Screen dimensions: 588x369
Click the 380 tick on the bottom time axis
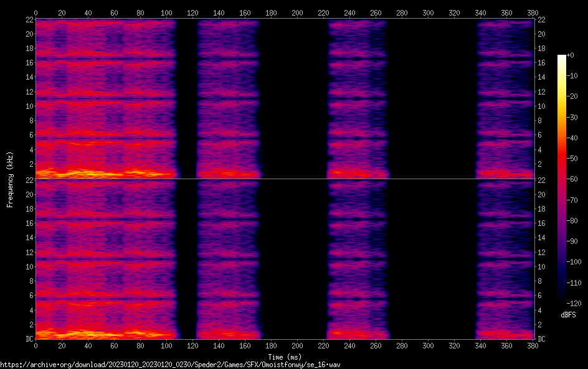(x=533, y=346)
